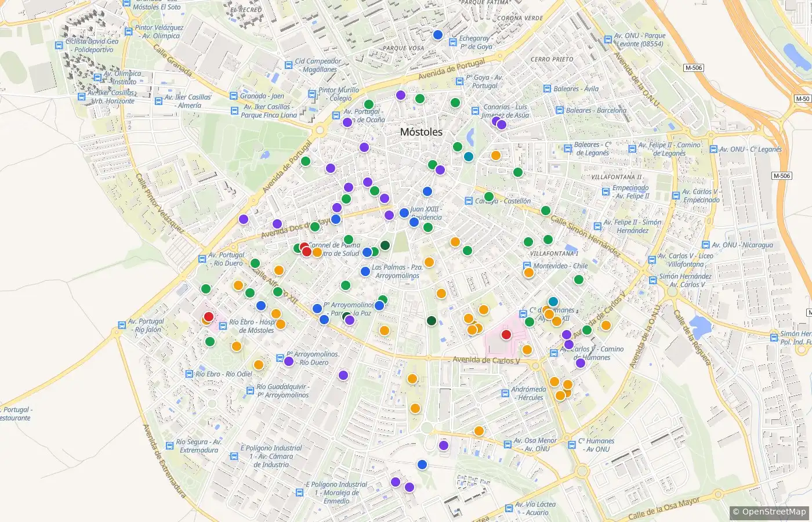The width and height of the screenshot is (812, 522).
Task: Select the blue marker beside Echegaray - Pº de Goya
Action: (438, 35)
